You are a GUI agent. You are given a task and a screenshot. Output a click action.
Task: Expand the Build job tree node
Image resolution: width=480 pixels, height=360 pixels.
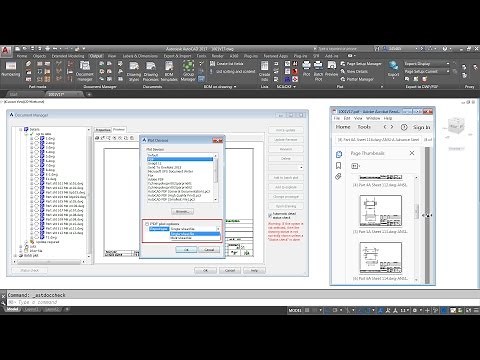(15, 255)
